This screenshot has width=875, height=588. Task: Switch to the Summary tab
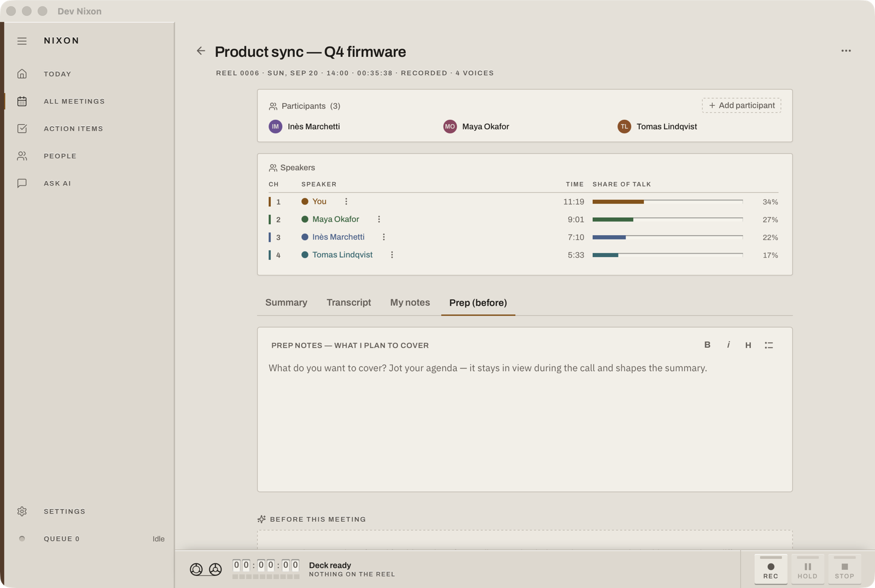coord(286,302)
